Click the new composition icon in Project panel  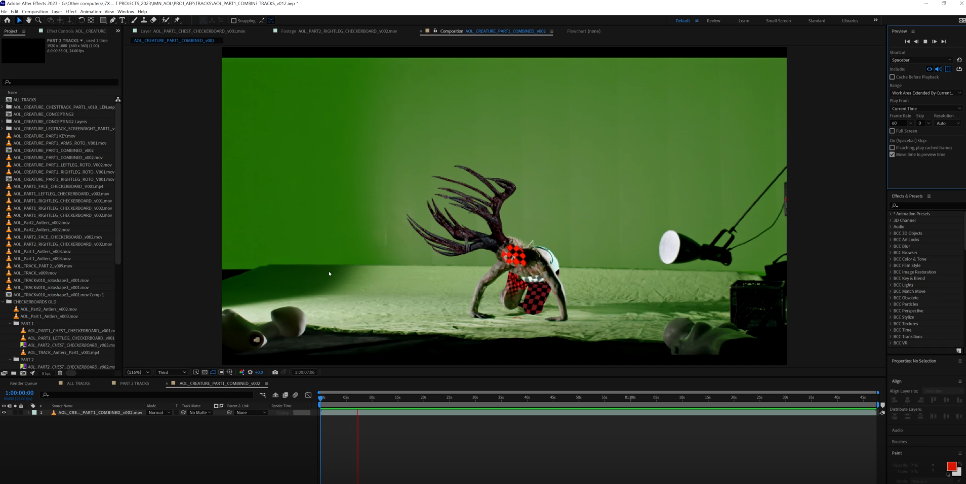(23, 373)
